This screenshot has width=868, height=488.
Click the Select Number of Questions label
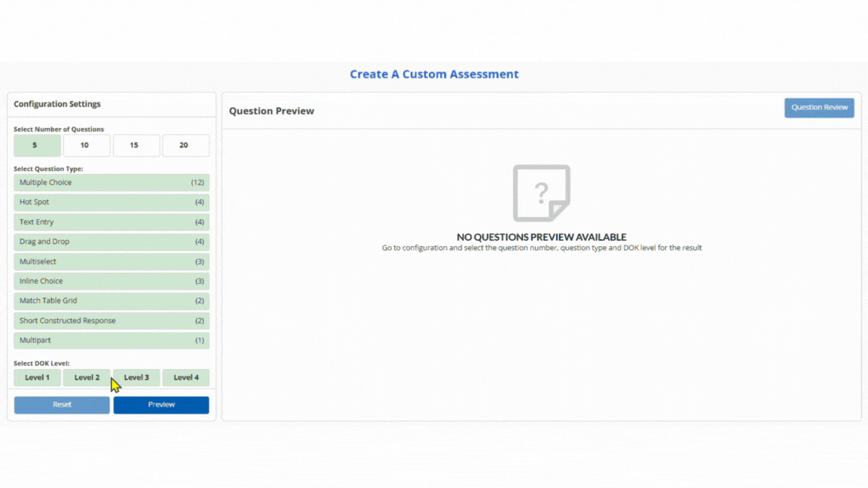coord(59,129)
